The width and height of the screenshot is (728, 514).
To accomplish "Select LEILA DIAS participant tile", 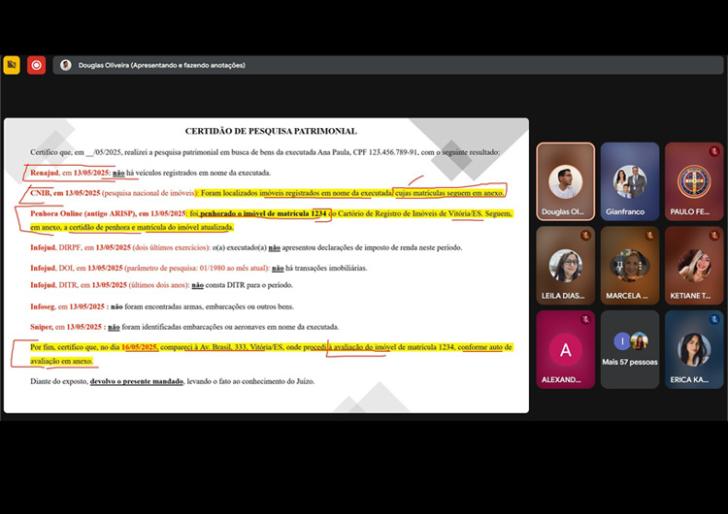I will pyautogui.click(x=565, y=265).
